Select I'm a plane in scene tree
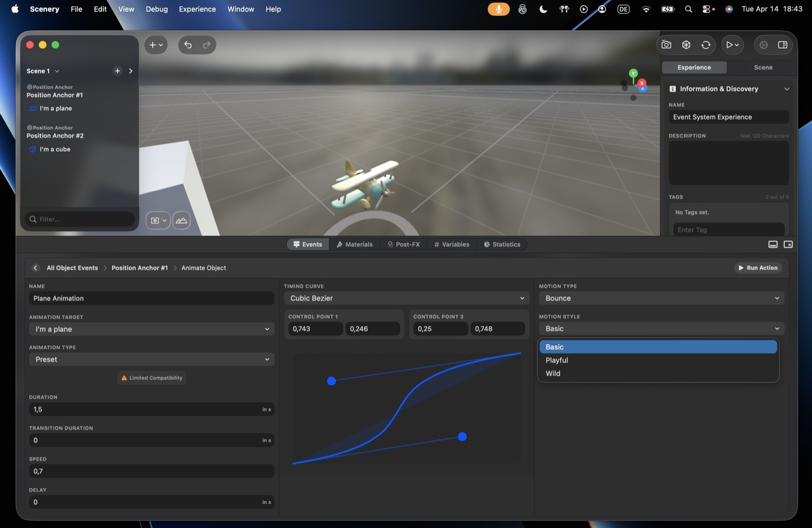The width and height of the screenshot is (812, 528). tap(56, 108)
